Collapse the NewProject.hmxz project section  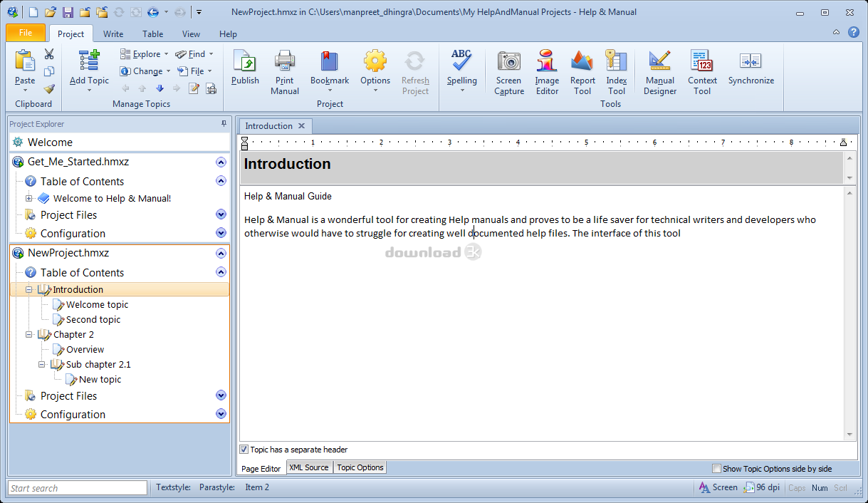coord(221,253)
